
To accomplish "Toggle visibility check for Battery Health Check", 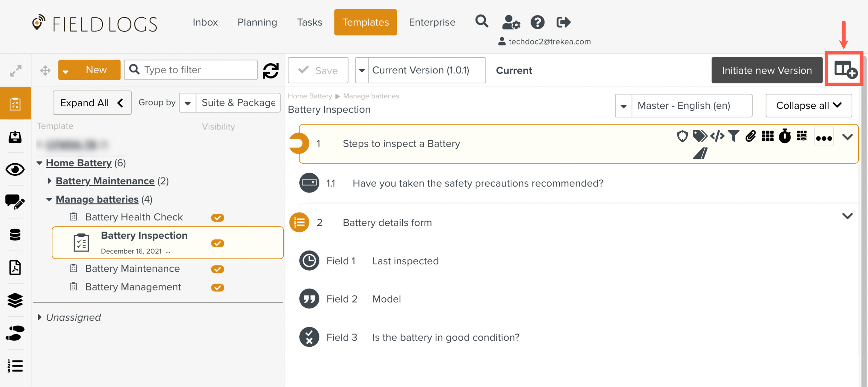I will (218, 218).
